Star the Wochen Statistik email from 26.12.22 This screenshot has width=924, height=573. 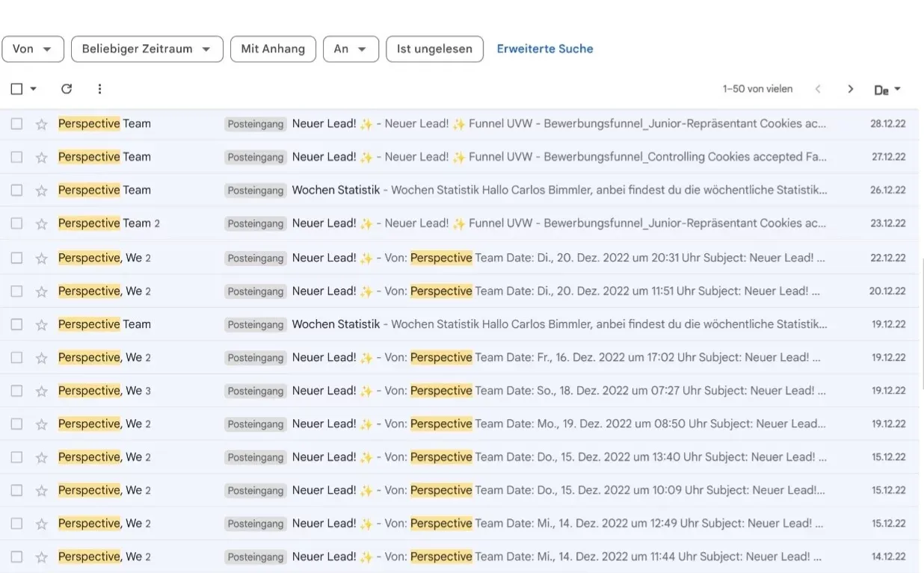(x=42, y=191)
